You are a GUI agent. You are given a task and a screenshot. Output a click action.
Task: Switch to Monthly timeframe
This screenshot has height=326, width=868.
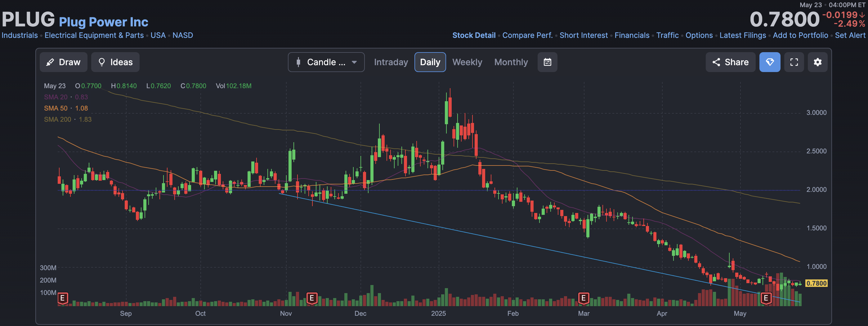pyautogui.click(x=511, y=62)
